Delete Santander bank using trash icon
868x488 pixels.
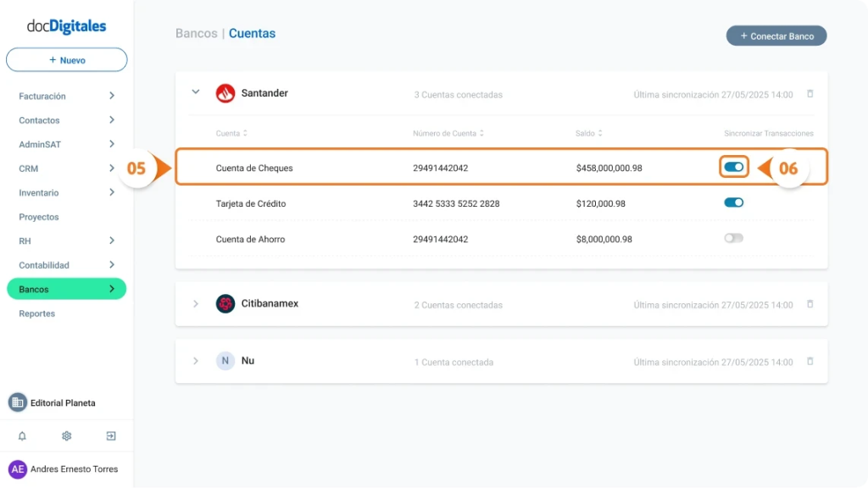pyautogui.click(x=810, y=94)
